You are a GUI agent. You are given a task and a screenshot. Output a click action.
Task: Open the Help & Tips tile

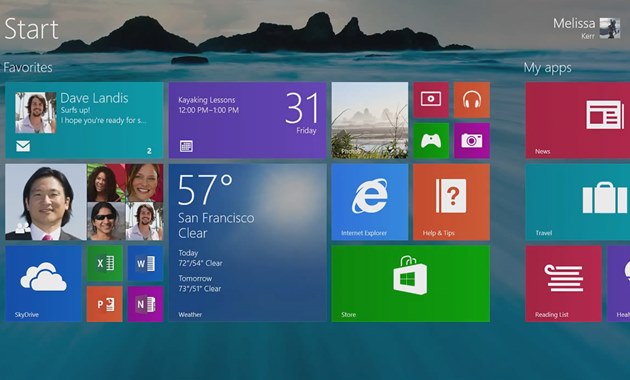[x=452, y=202]
